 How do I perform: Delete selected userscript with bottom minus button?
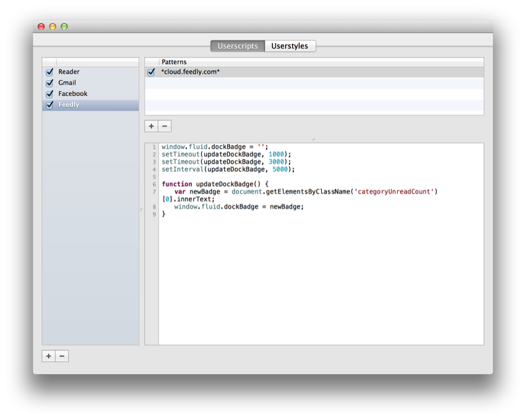point(62,356)
